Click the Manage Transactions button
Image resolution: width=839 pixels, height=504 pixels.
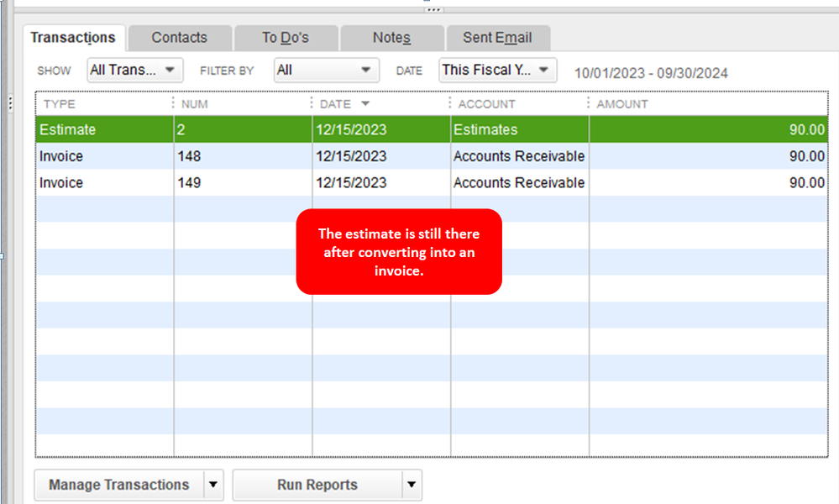click(118, 485)
